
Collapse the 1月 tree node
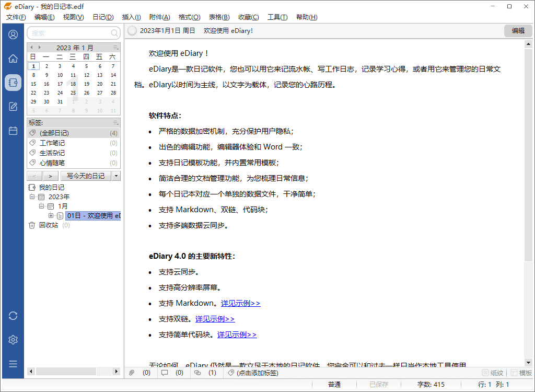41,206
